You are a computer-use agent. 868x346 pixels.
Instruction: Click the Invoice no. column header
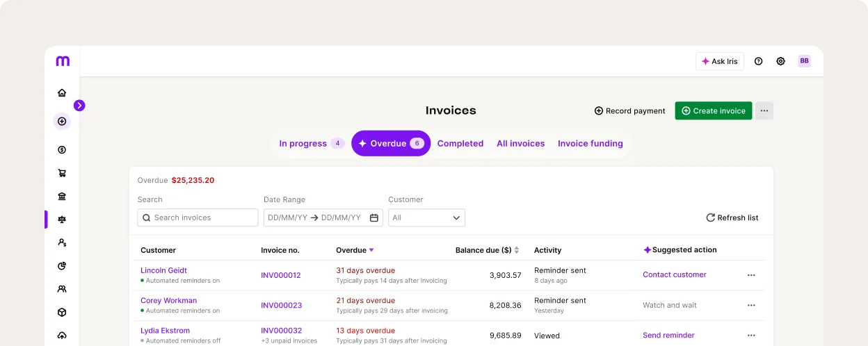point(280,250)
